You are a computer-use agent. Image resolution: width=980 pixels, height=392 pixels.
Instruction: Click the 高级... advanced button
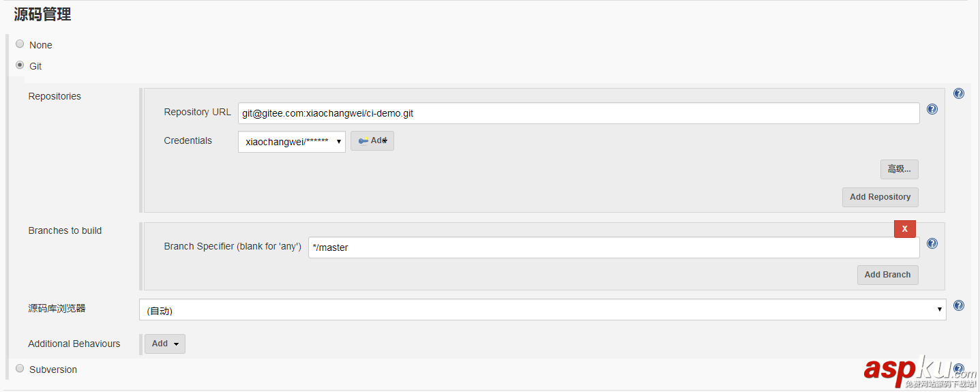[x=899, y=169]
